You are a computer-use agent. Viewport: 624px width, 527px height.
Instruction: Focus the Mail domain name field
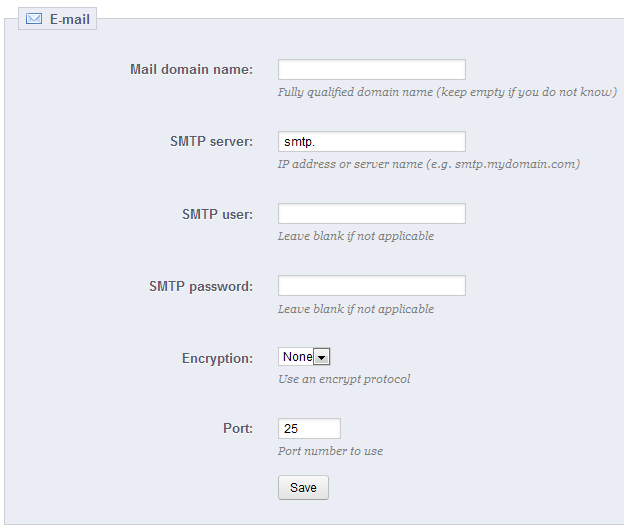pos(371,70)
